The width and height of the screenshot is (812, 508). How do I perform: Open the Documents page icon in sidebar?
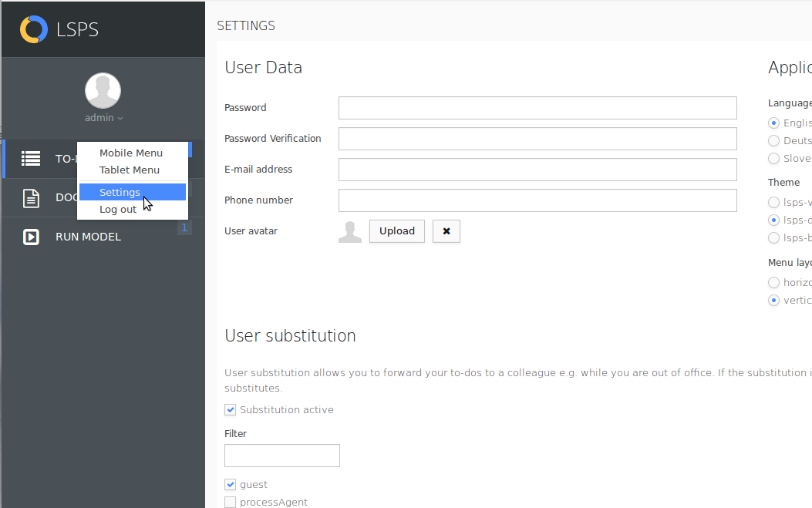pos(31,198)
